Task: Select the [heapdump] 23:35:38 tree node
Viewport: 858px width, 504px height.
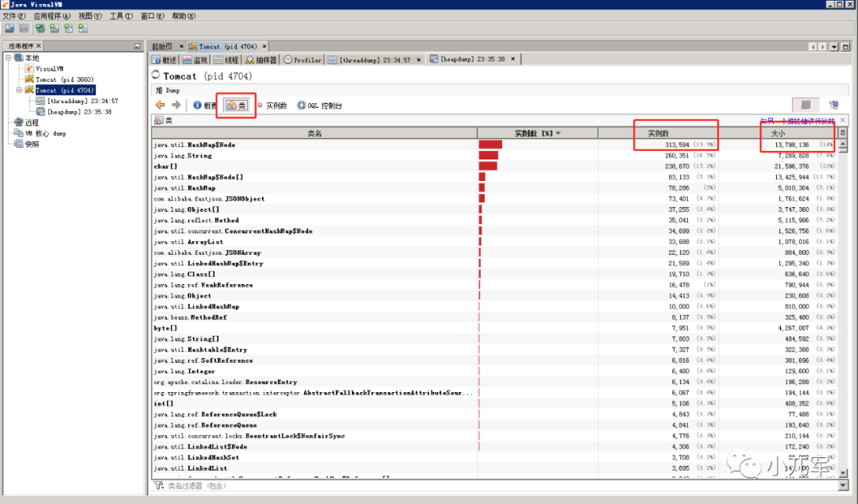Action: [x=79, y=111]
